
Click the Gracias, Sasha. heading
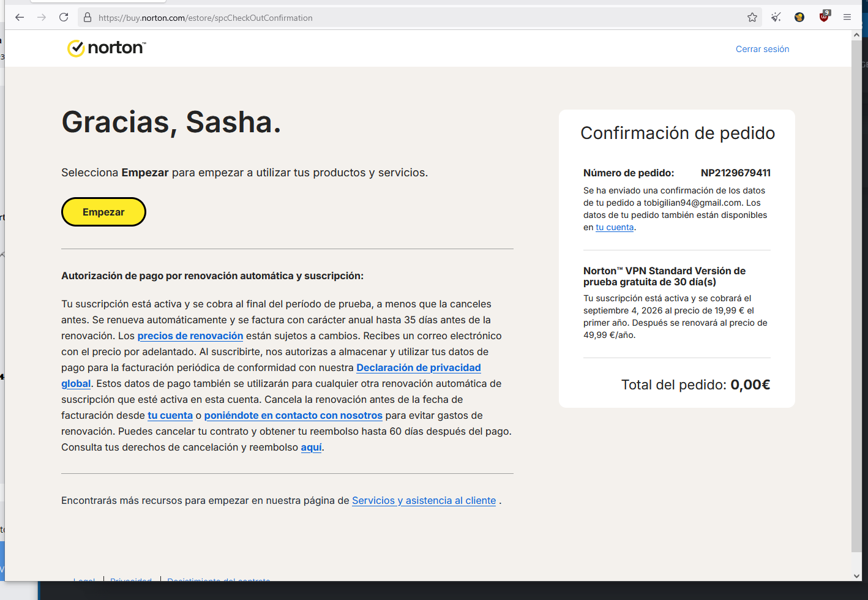171,122
